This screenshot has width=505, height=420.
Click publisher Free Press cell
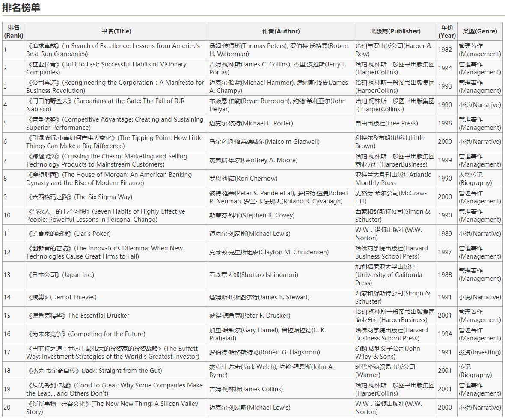395,123
